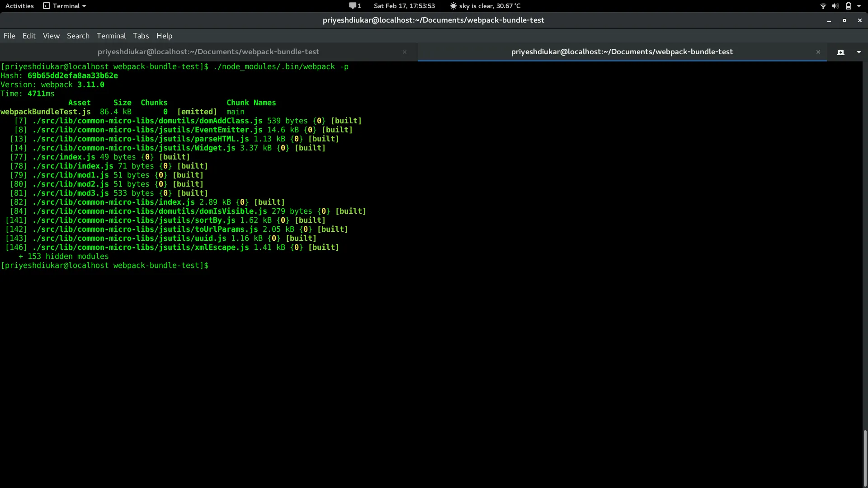The width and height of the screenshot is (868, 488).
Task: Close the first terminal tab
Action: coord(405,52)
